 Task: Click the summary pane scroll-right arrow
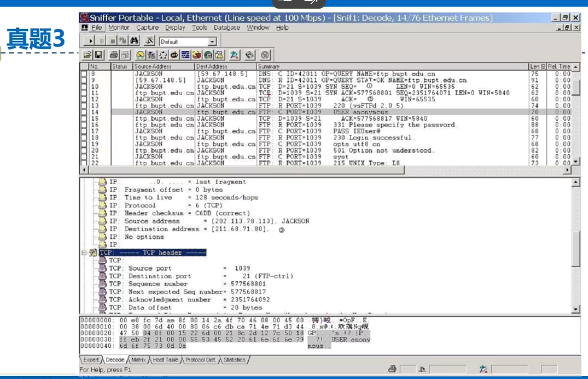[x=568, y=170]
